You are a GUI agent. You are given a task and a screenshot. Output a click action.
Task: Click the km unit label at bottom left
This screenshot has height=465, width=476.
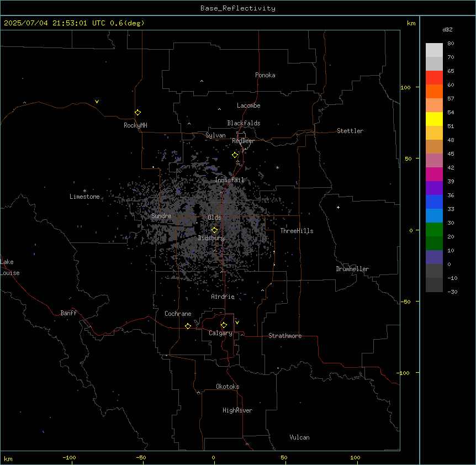[x=8, y=458]
